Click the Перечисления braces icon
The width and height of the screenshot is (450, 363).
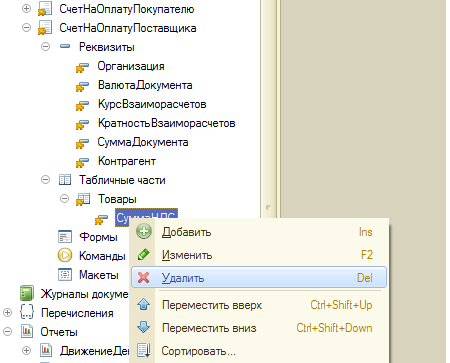(x=27, y=312)
